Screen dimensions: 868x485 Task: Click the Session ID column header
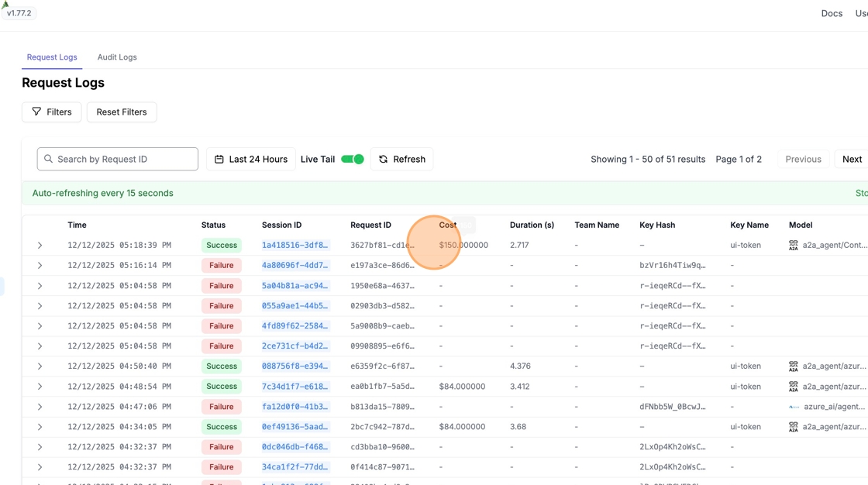pyautogui.click(x=282, y=225)
